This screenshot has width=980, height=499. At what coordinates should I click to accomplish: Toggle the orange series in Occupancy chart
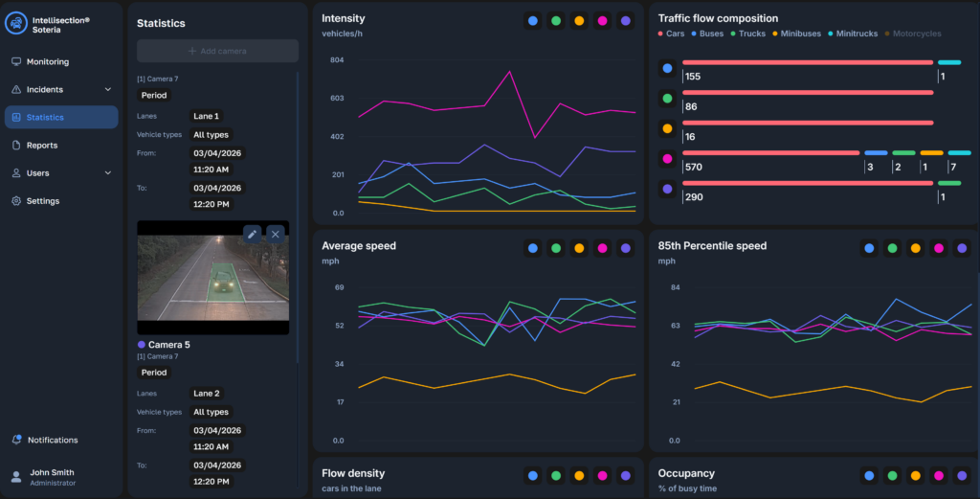click(x=916, y=476)
